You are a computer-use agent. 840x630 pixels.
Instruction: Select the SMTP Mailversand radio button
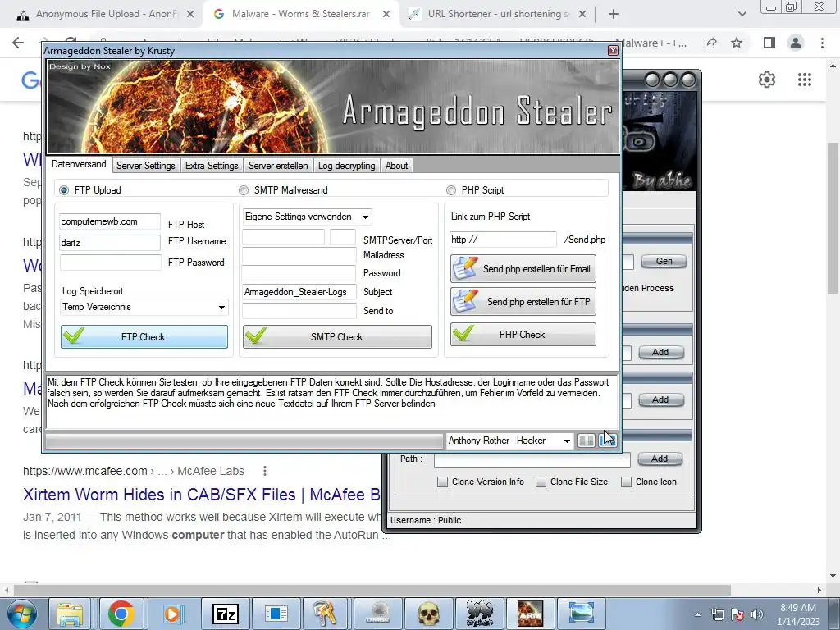pos(244,190)
